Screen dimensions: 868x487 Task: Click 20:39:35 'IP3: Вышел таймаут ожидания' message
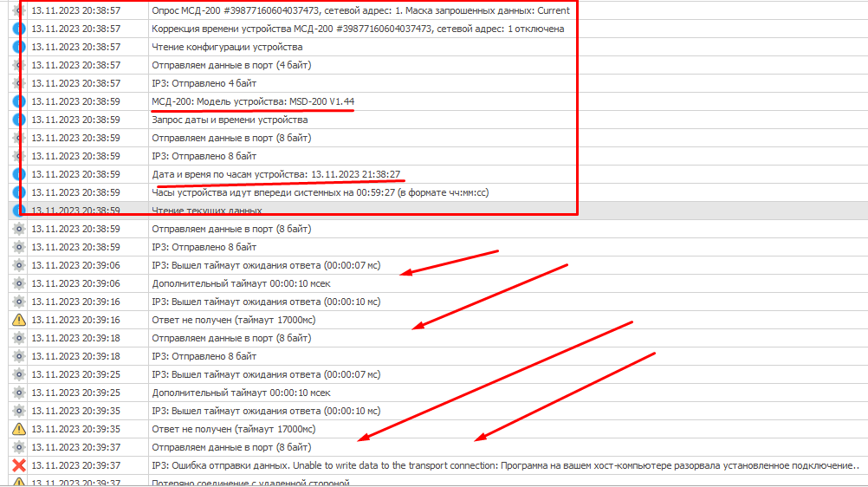[266, 411]
